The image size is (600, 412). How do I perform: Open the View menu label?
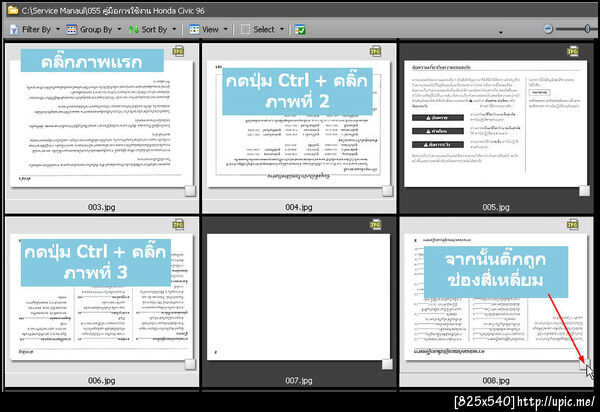(210, 29)
